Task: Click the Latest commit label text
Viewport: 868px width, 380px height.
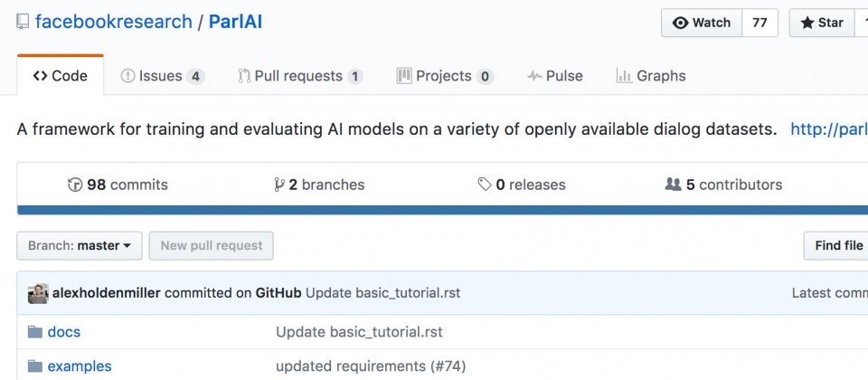Action: [x=830, y=293]
